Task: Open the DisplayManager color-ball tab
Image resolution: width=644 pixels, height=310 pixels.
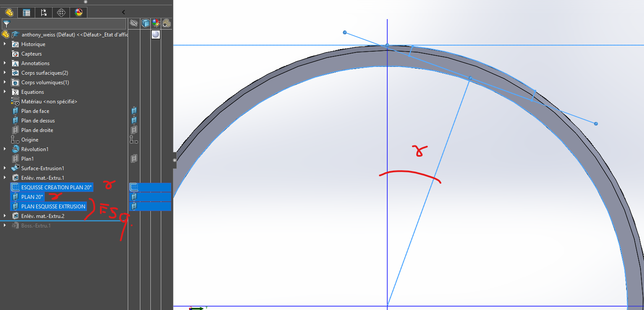Action: pos(79,13)
